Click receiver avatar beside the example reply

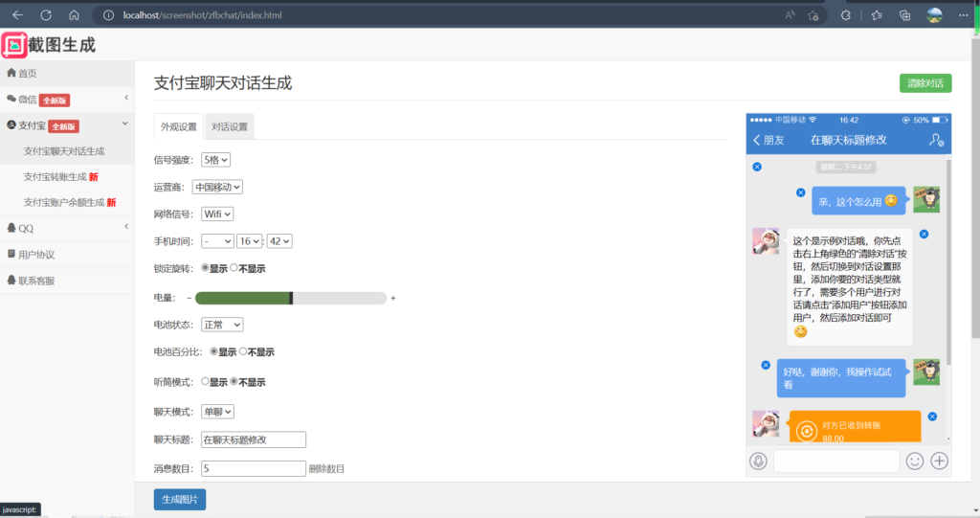click(766, 241)
